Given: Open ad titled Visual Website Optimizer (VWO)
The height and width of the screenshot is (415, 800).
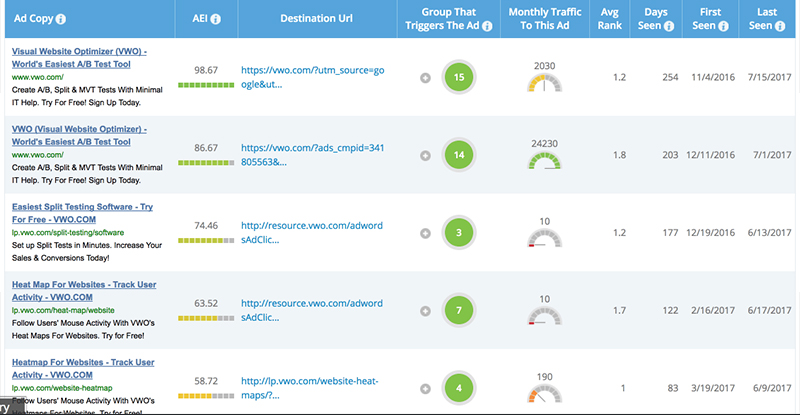Looking at the screenshot, I should point(79,58).
